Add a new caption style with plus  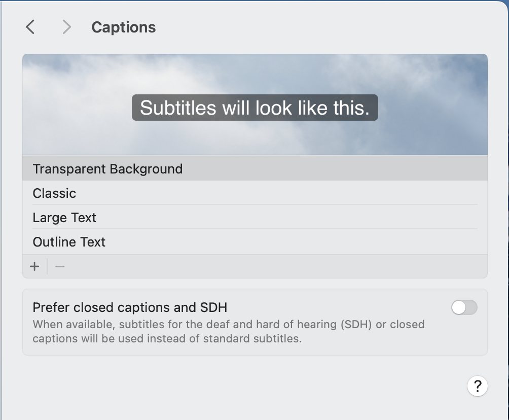click(x=34, y=266)
